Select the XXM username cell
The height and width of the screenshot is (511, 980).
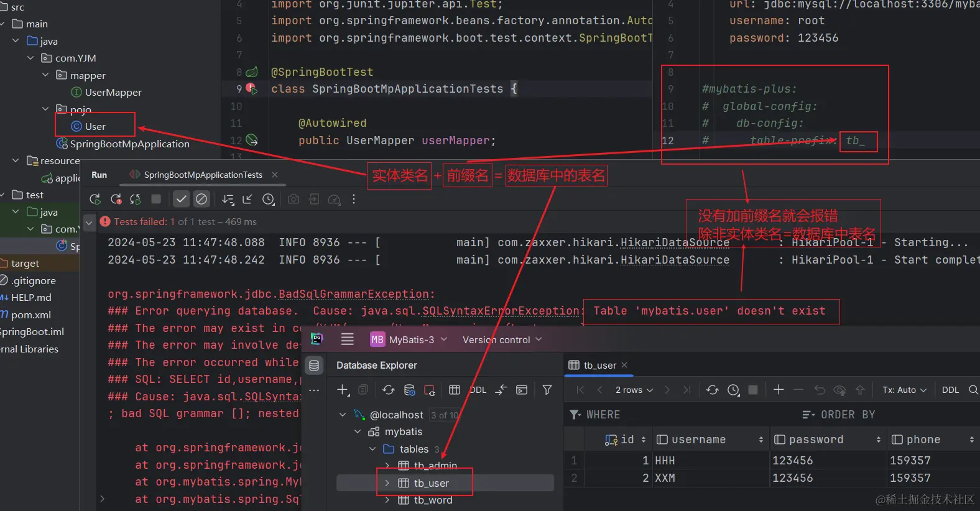click(x=710, y=478)
